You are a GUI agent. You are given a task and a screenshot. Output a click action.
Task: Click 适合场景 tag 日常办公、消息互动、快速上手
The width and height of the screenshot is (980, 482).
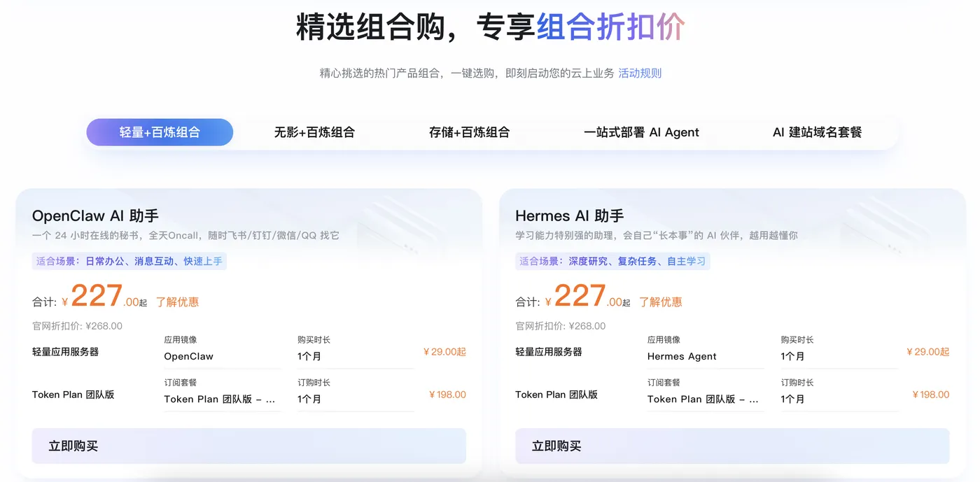point(129,261)
